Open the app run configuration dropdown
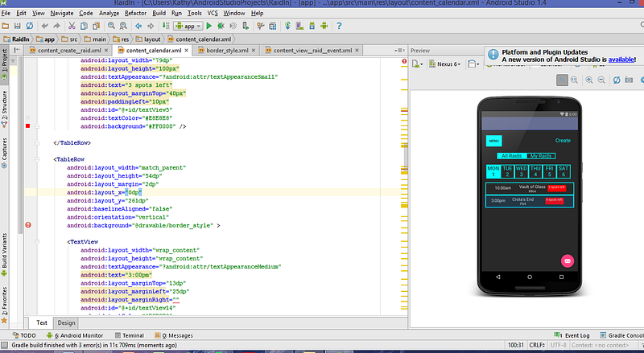644x353 pixels. pyautogui.click(x=188, y=26)
